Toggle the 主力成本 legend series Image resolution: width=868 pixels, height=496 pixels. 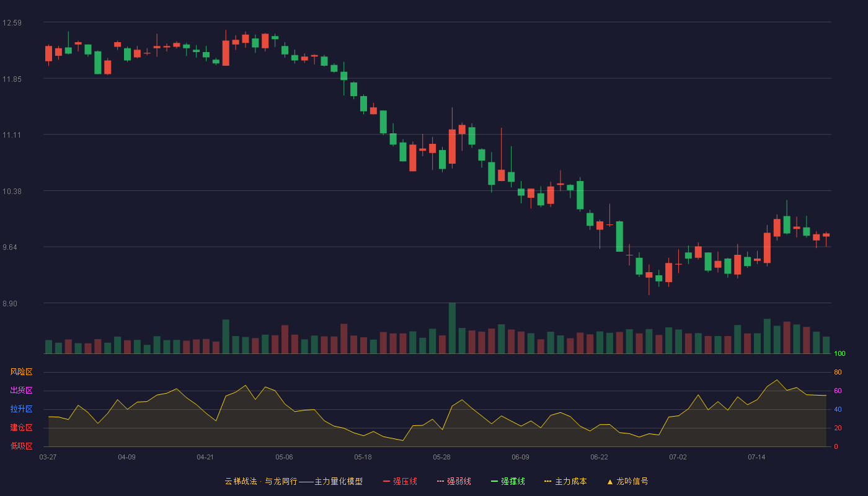565,481
